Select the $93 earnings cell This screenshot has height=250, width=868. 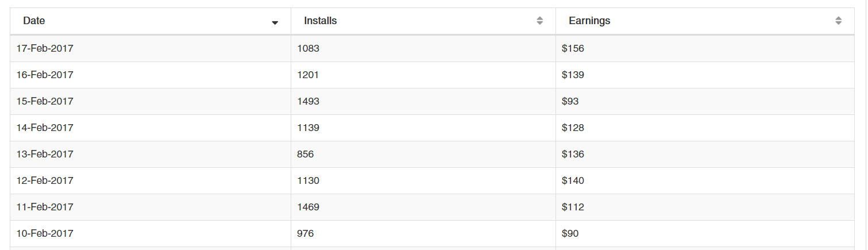point(706,102)
